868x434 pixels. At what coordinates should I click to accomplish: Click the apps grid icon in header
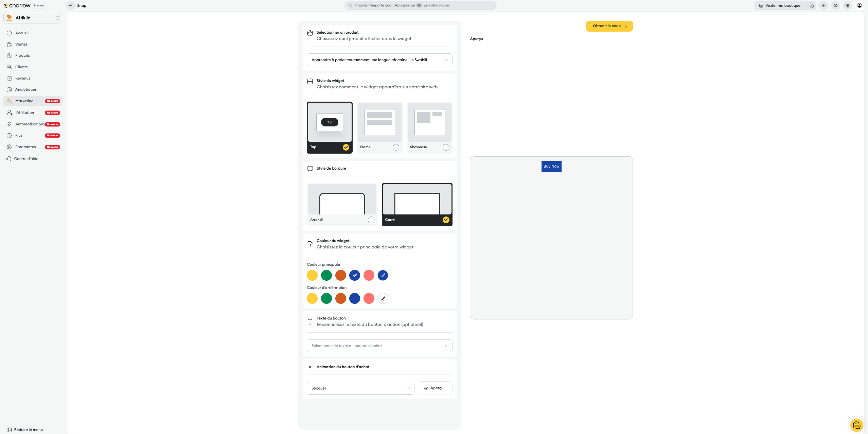coord(847,5)
